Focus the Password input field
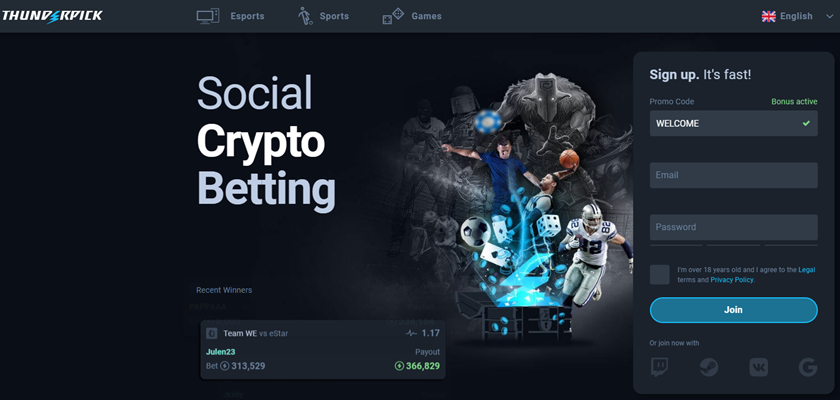The image size is (840, 400). click(733, 227)
